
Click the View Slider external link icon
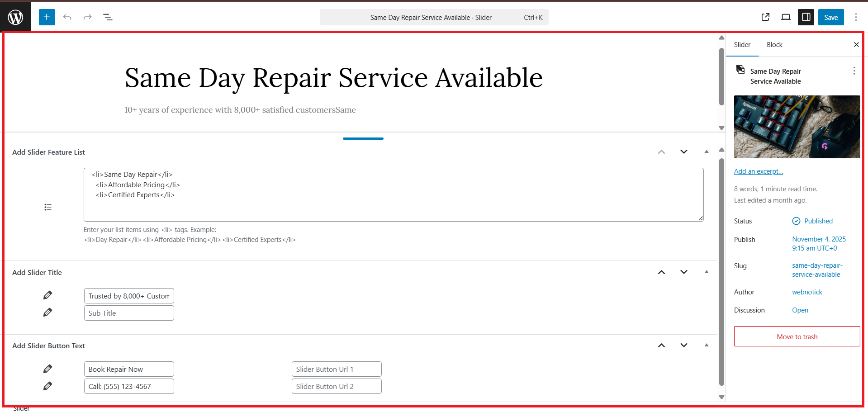point(765,17)
